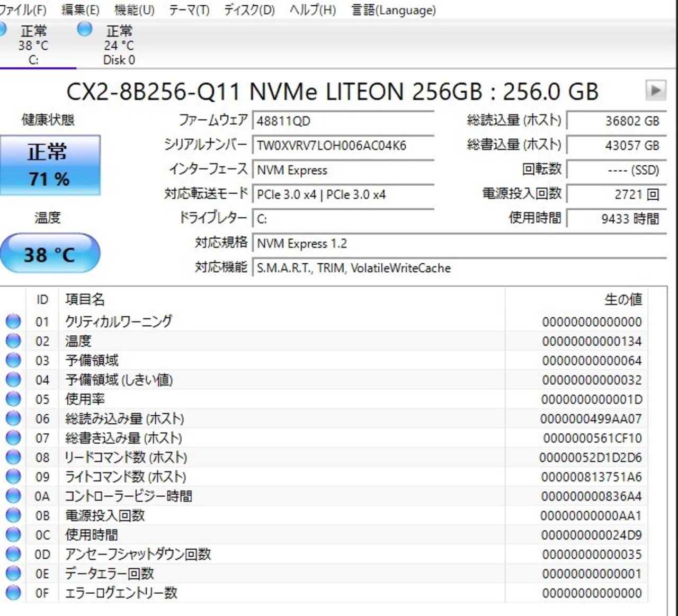Select the C: drive tab at 38 °C
Viewport: 678px width, 616px height.
point(33,45)
